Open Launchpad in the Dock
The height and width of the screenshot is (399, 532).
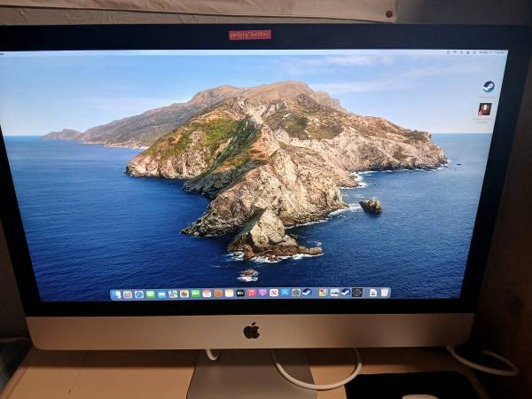point(128,294)
